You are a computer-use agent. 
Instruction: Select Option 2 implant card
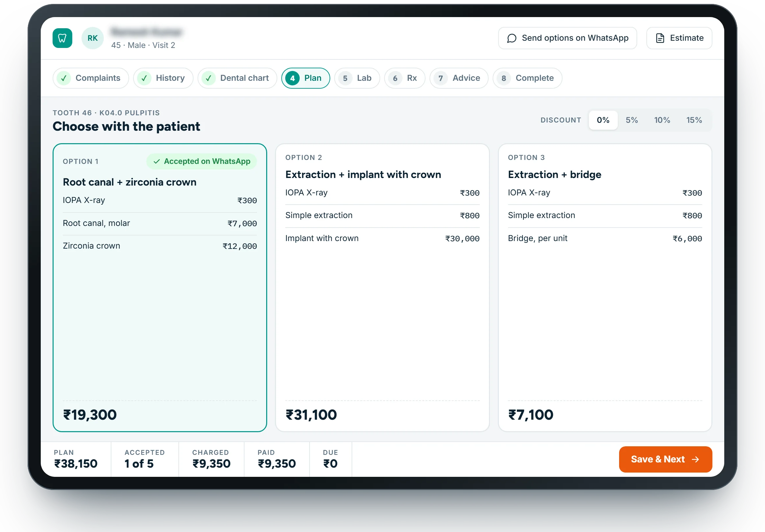(382, 288)
